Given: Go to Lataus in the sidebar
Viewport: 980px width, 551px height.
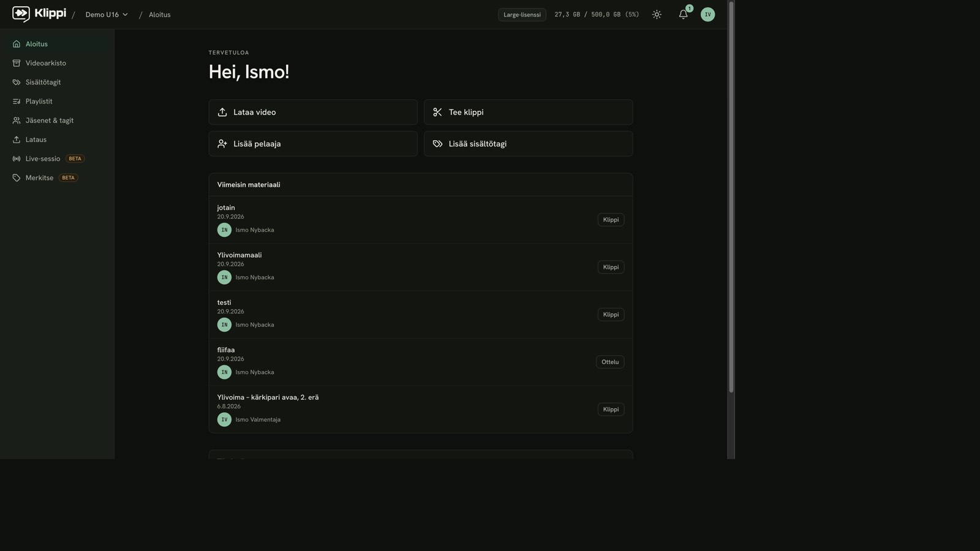Looking at the screenshot, I should pos(57,140).
